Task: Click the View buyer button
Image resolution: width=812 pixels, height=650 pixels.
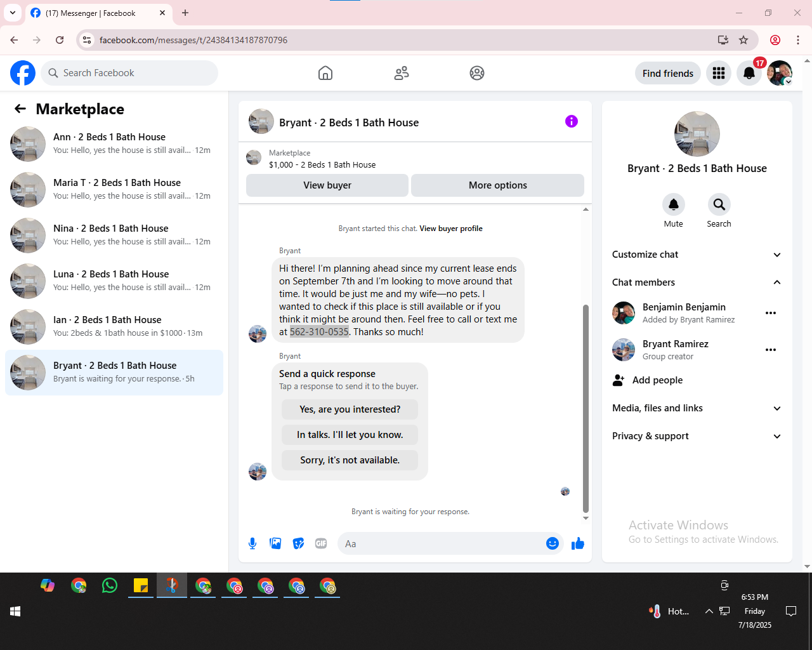Action: (327, 185)
